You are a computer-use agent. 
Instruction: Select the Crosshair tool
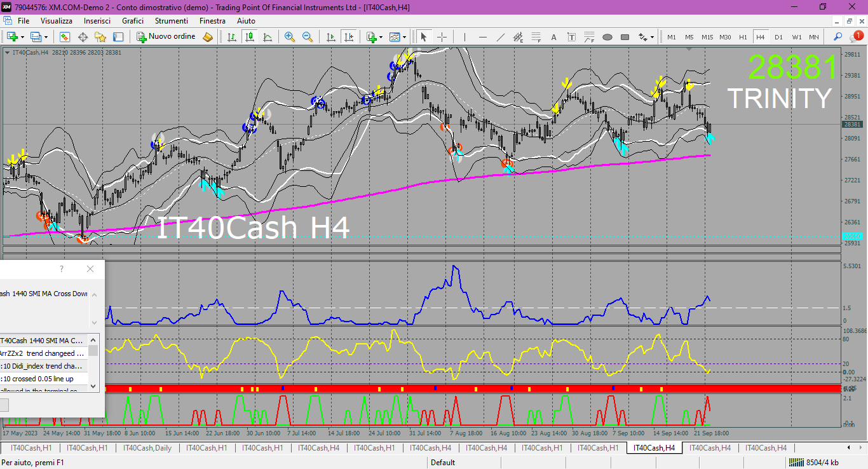coord(442,37)
